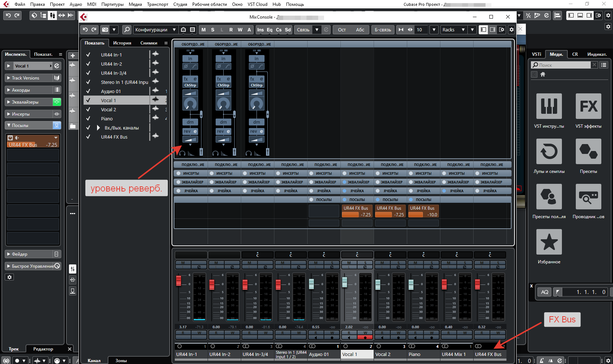Click the Поиск search field
The width and height of the screenshot is (613, 364).
pos(561,65)
